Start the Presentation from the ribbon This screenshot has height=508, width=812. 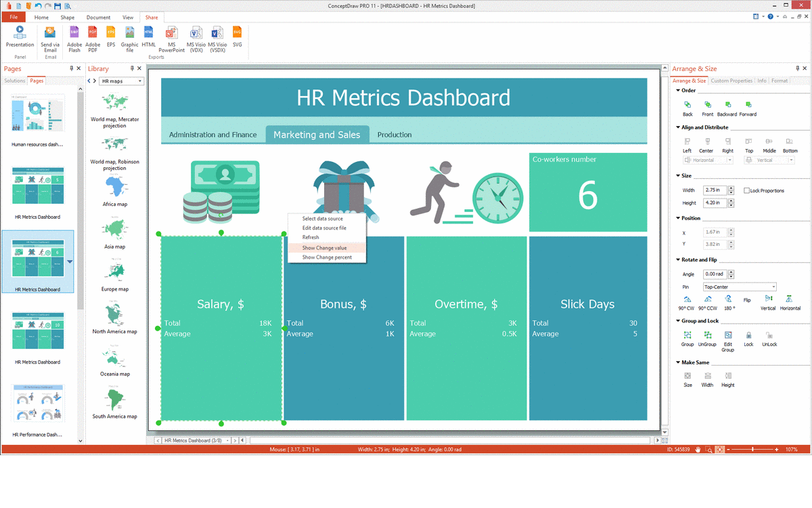20,37
